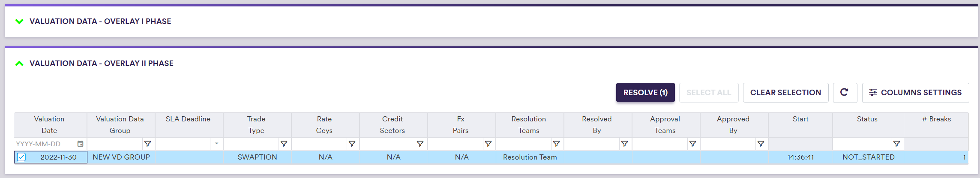The height and width of the screenshot is (178, 980).
Task: Click the Resolve (1) button
Action: pyautogui.click(x=645, y=92)
